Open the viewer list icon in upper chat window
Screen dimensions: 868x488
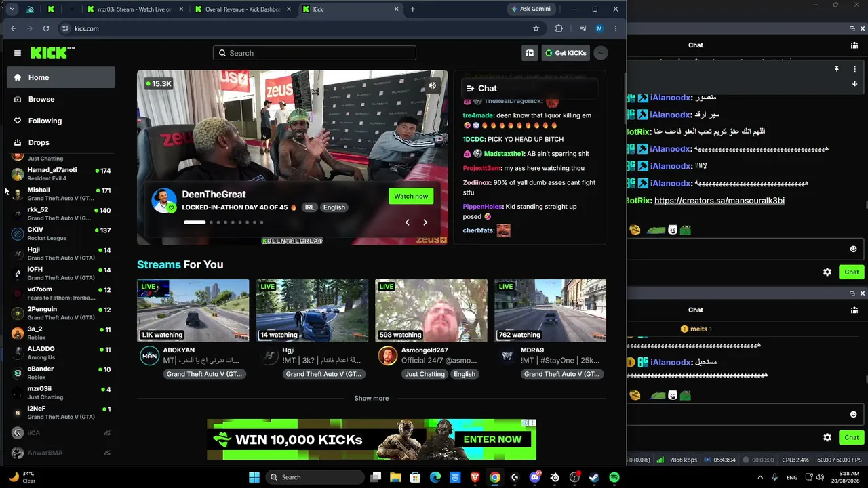coord(854,45)
